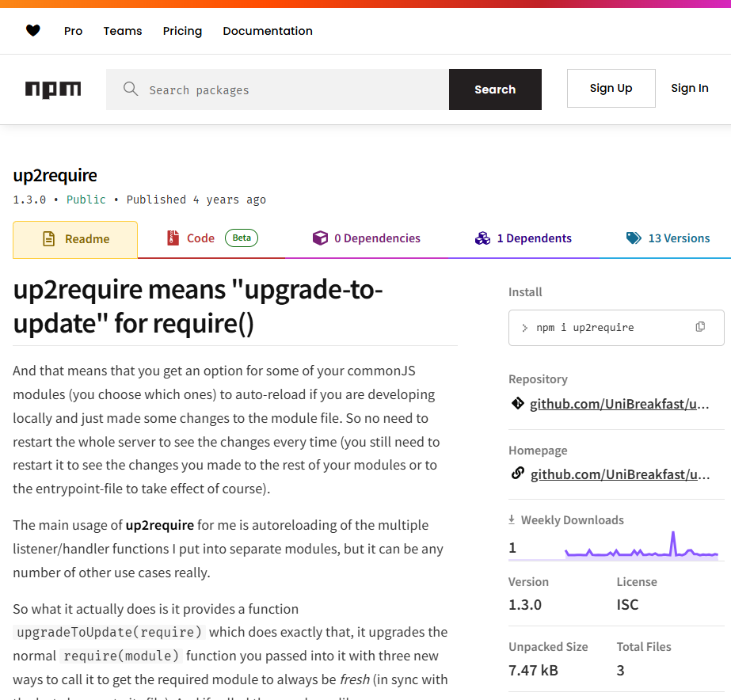Open the Readme tab
This screenshot has height=700, width=731.
75,240
